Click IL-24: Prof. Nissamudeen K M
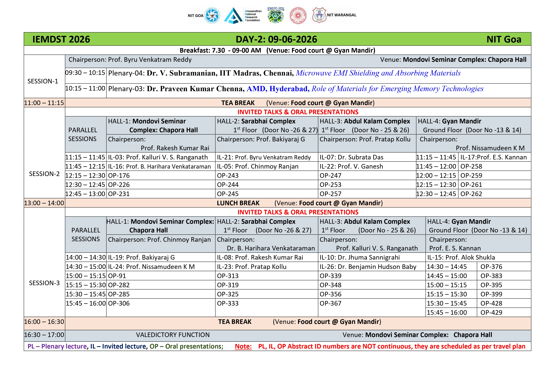 pos(151,267)
